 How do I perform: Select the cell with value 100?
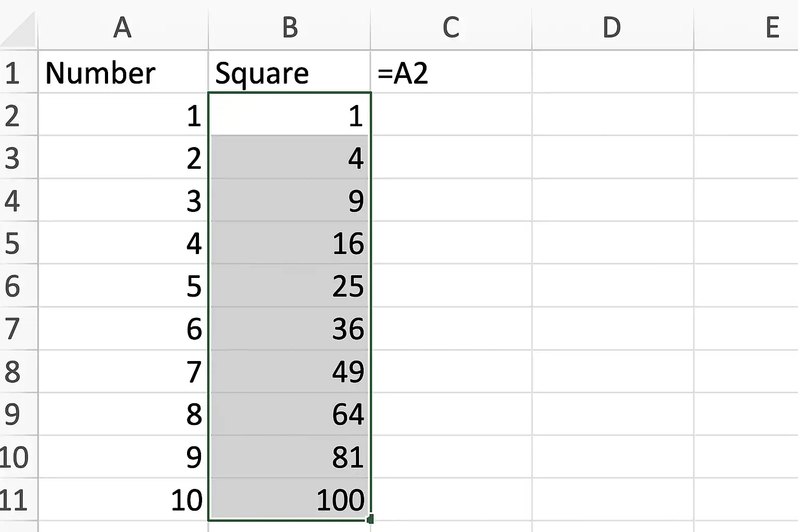pos(289,500)
